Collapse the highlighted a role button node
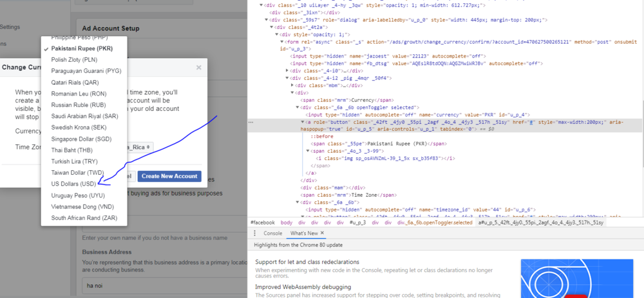This screenshot has width=644, height=298. click(303, 123)
